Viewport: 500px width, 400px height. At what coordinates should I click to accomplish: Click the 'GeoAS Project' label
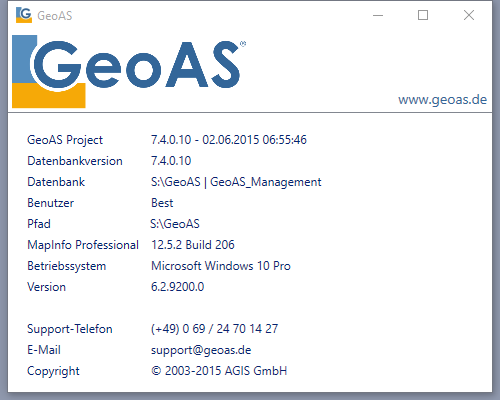point(65,140)
